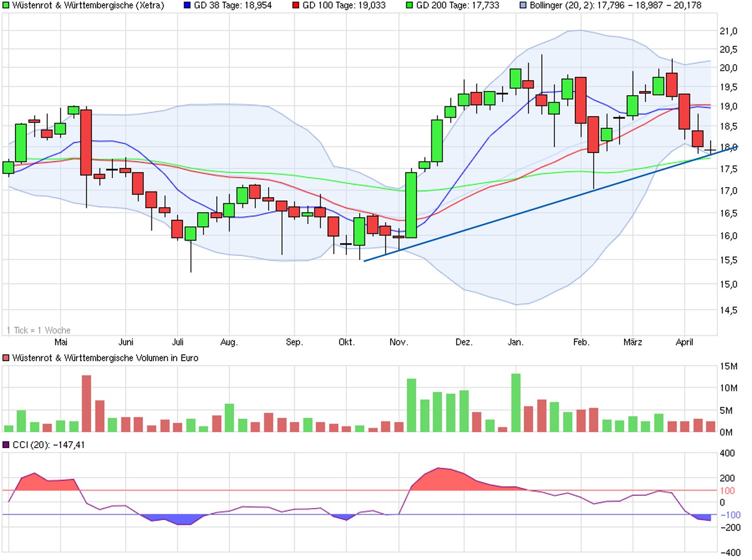Image resolution: width=752 pixels, height=560 pixels.
Task: Click the large red candlestick in May
Action: [x=86, y=142]
